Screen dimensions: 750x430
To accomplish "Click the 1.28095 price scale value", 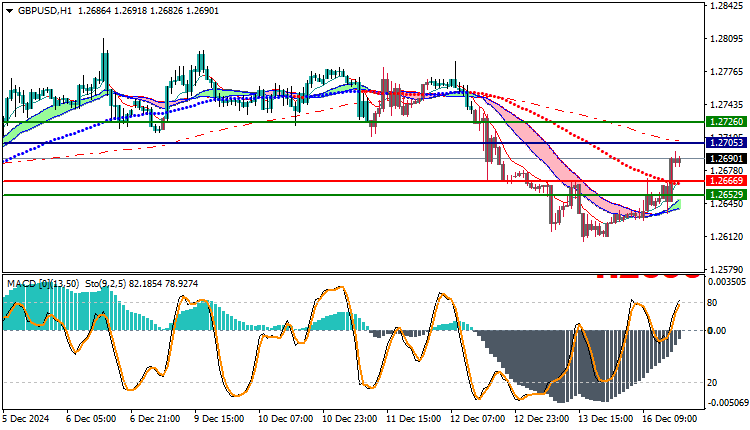I will pos(728,39).
